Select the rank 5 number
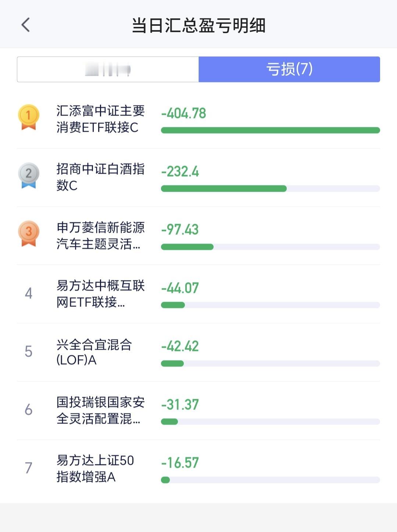397x532 pixels. click(x=29, y=351)
